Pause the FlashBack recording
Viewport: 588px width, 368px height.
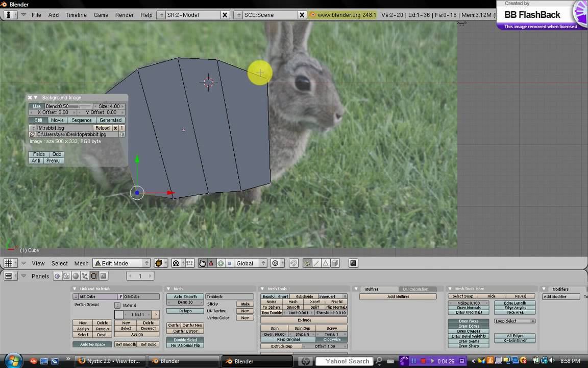pos(414,361)
